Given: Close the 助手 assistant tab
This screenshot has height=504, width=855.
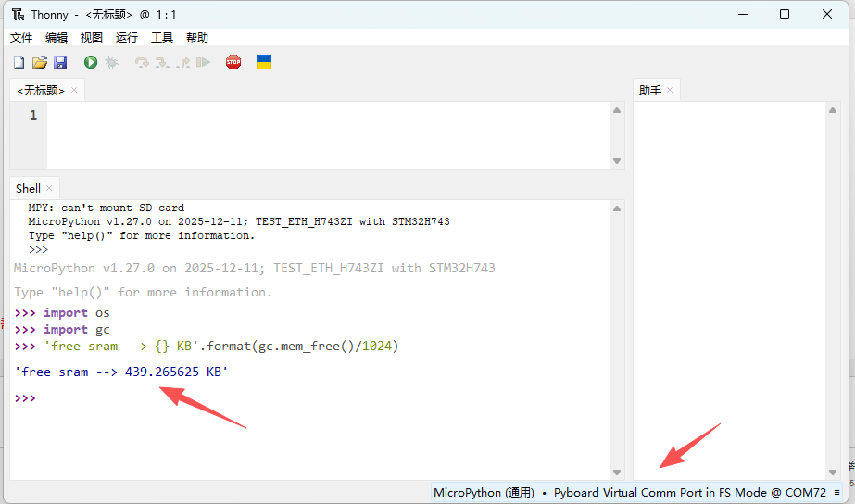Looking at the screenshot, I should coord(671,91).
